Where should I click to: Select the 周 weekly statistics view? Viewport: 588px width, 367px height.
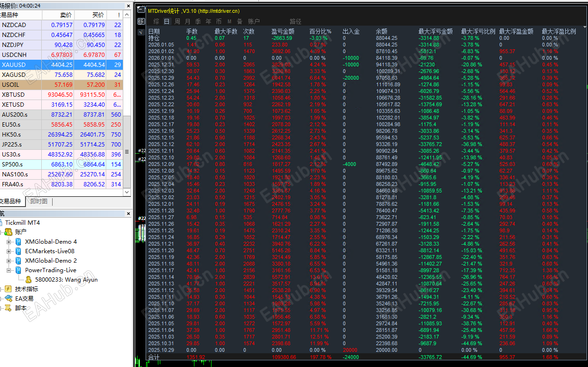[x=177, y=21]
